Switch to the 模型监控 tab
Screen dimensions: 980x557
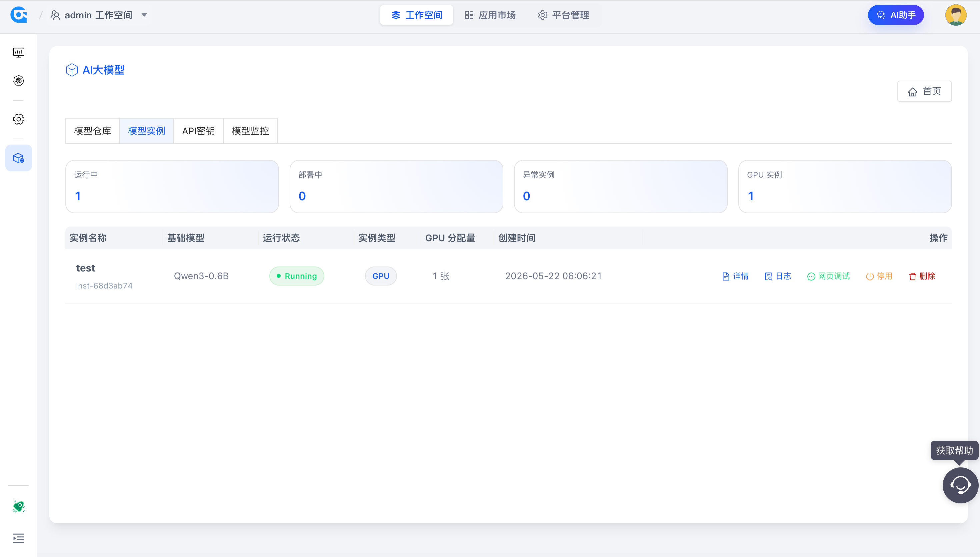(x=250, y=131)
